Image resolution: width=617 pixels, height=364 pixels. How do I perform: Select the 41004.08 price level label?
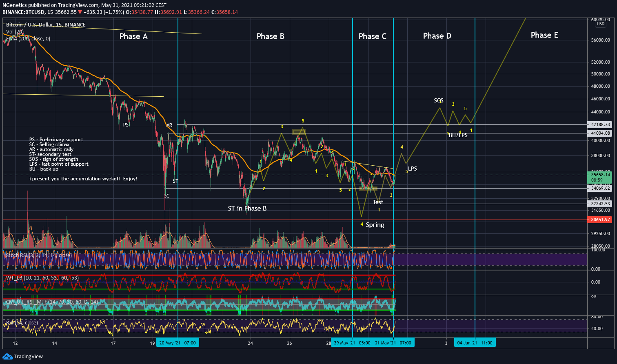coord(600,133)
